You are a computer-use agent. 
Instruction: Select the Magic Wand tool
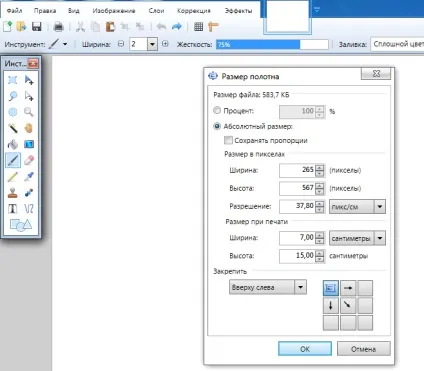click(x=13, y=128)
